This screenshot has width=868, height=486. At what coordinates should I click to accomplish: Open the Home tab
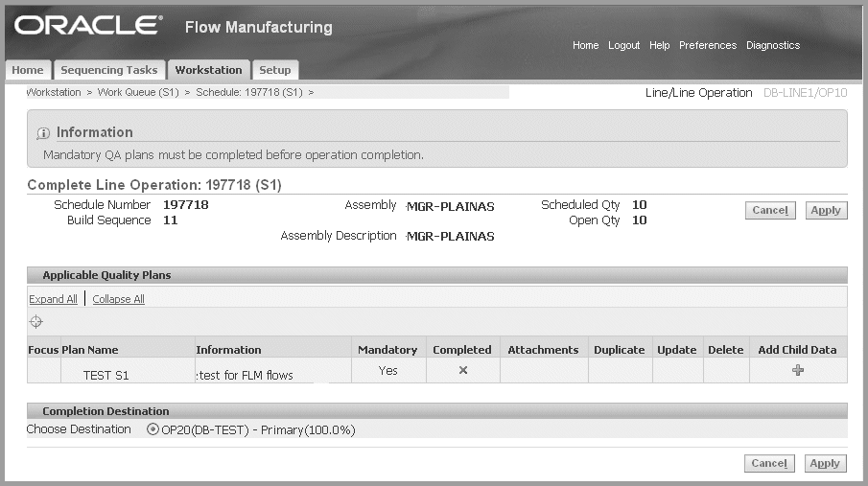point(28,70)
